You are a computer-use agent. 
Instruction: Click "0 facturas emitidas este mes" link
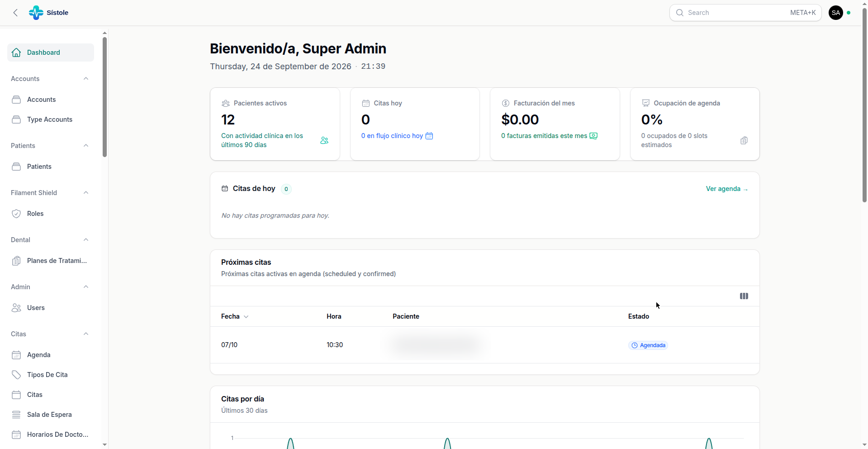tap(544, 136)
